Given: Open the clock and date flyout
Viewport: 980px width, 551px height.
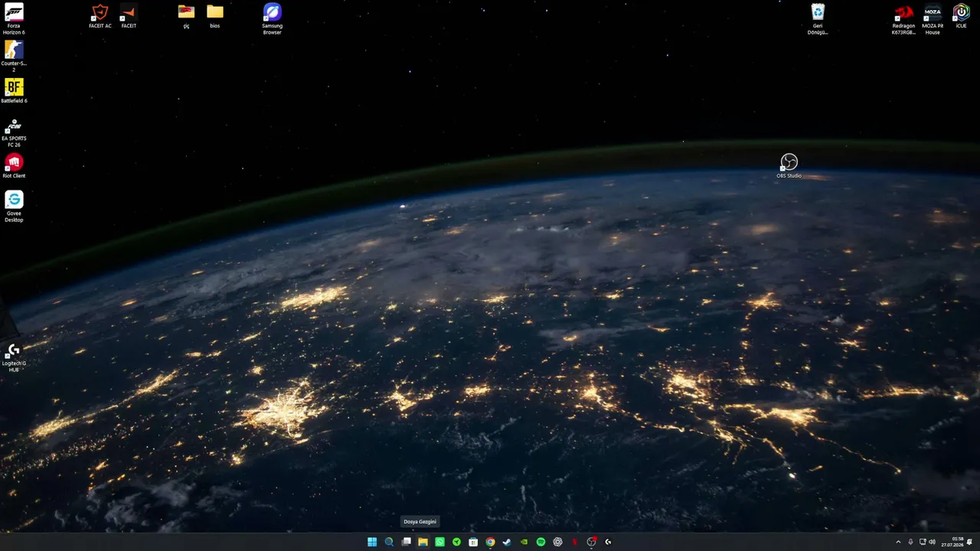Looking at the screenshot, I should click(x=952, y=542).
